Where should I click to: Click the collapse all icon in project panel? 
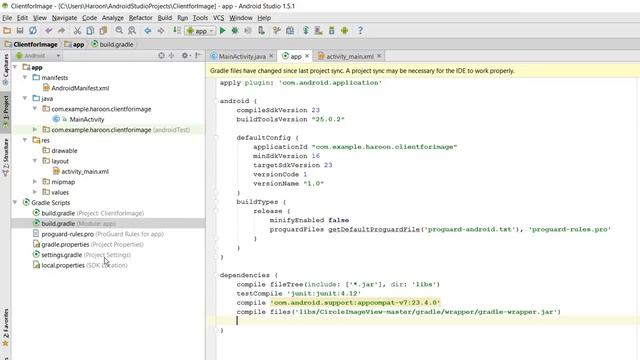point(171,56)
